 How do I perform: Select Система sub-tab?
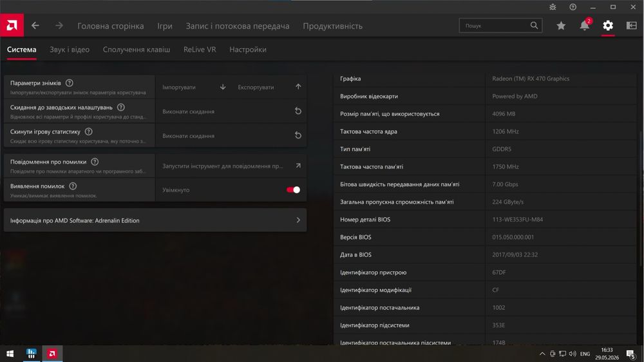point(21,50)
